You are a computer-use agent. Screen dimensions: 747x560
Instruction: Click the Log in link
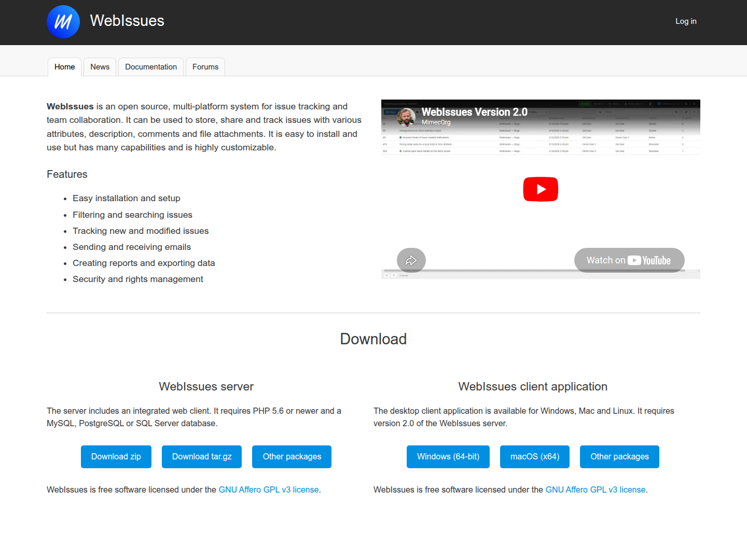click(x=686, y=21)
